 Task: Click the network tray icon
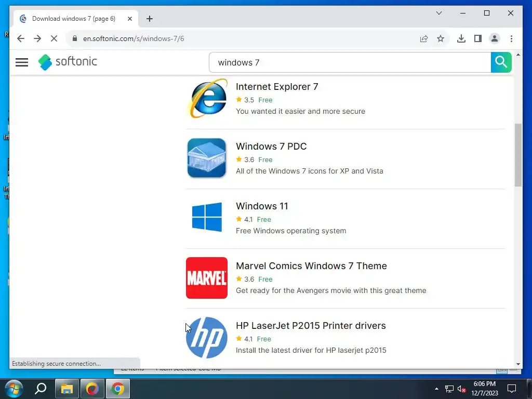(x=449, y=389)
